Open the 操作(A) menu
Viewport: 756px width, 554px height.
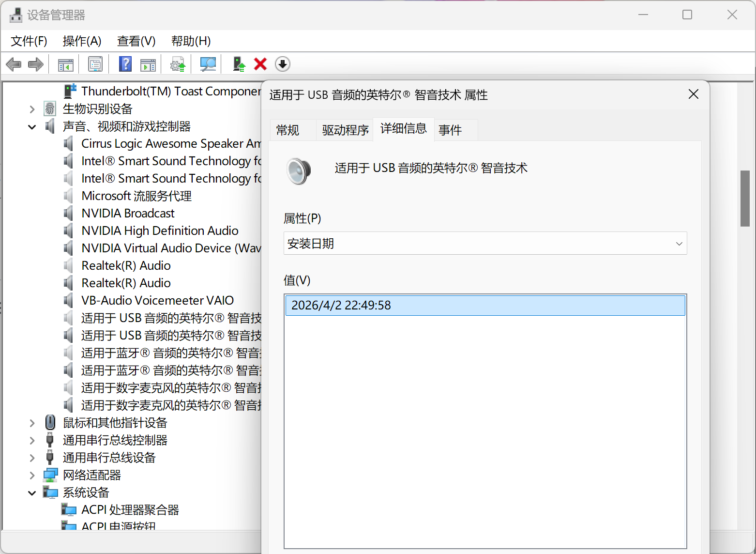82,41
